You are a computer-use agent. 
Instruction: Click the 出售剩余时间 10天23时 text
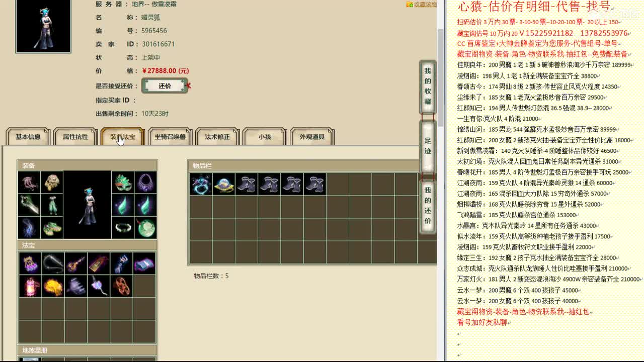click(132, 114)
